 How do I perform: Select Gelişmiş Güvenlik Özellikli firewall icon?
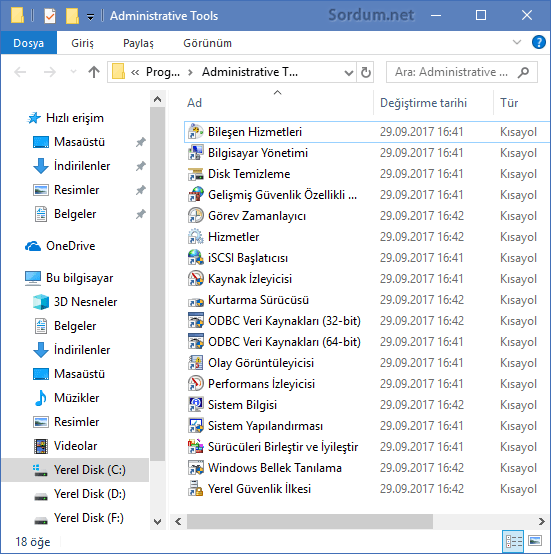click(195, 195)
